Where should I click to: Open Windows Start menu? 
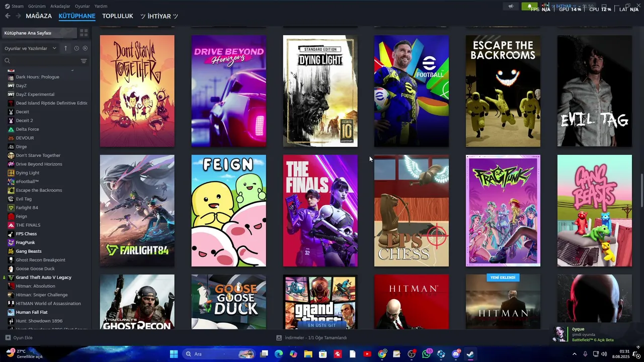pos(174,354)
